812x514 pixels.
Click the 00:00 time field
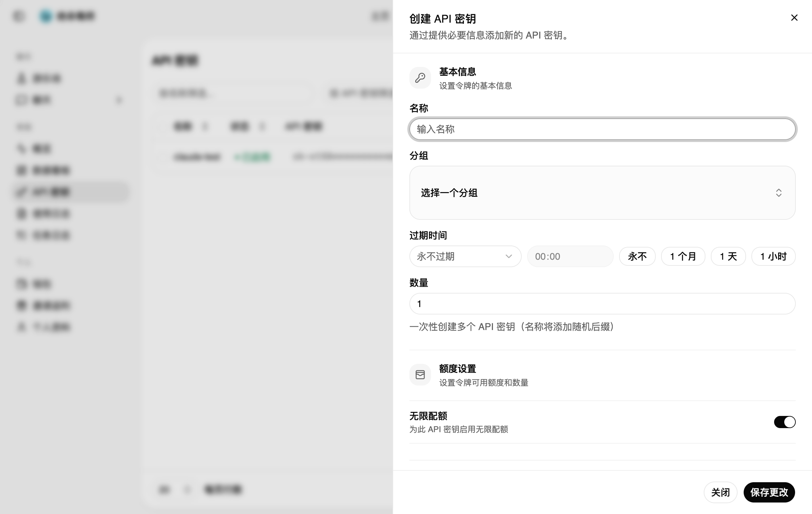pyautogui.click(x=570, y=256)
